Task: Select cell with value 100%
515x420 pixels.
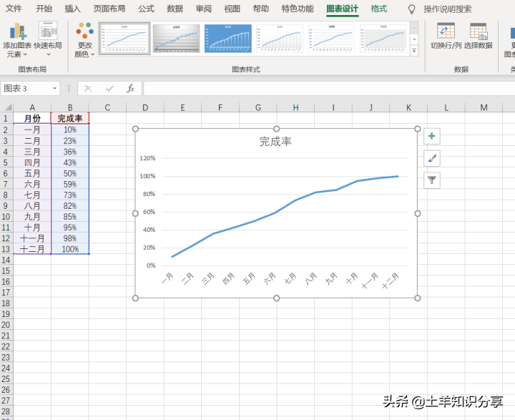Action: click(70, 249)
